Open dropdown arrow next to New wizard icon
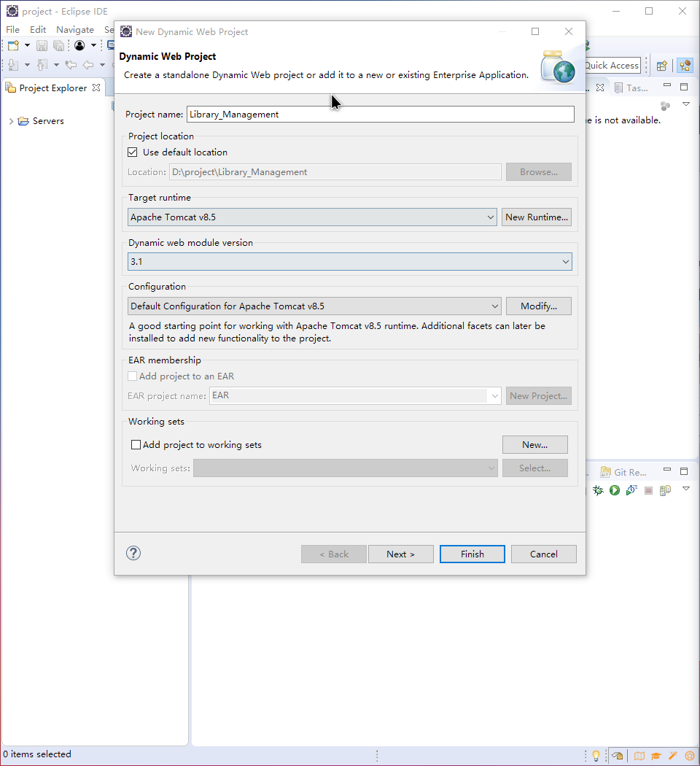 coord(27,45)
